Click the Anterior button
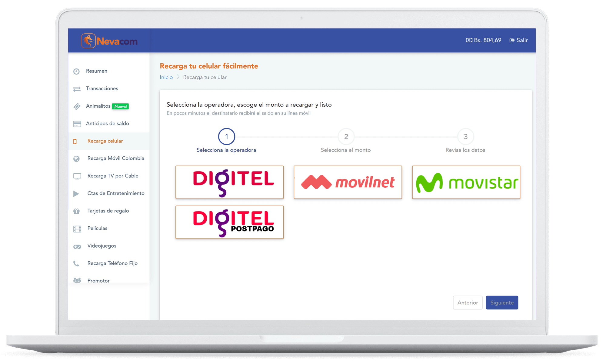This screenshot has width=606, height=364. click(468, 302)
